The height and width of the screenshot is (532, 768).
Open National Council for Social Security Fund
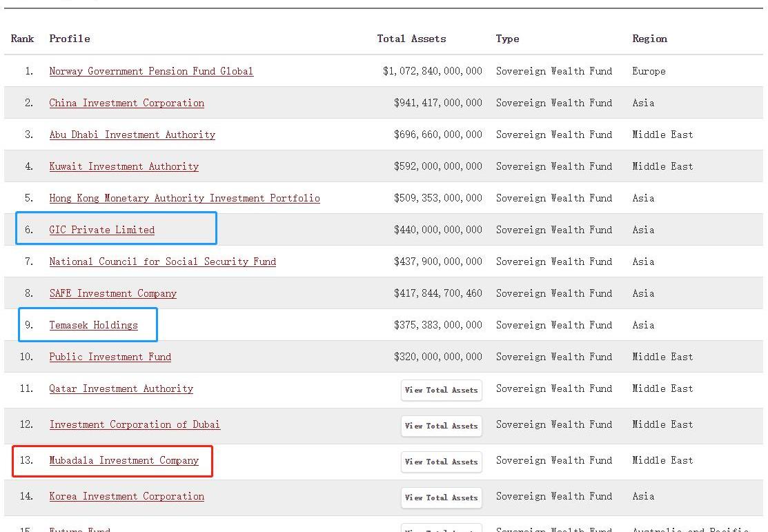163,262
